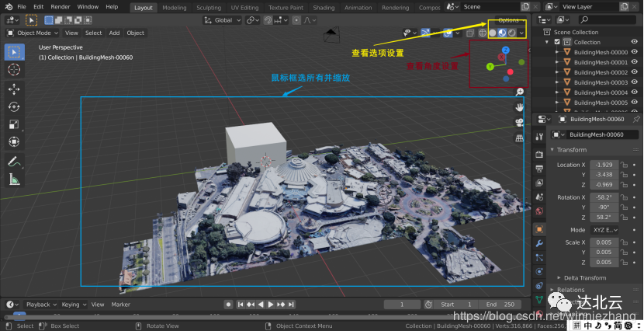Open the Modifier properties wrench tab
This screenshot has height=331, width=644.
coord(540,243)
